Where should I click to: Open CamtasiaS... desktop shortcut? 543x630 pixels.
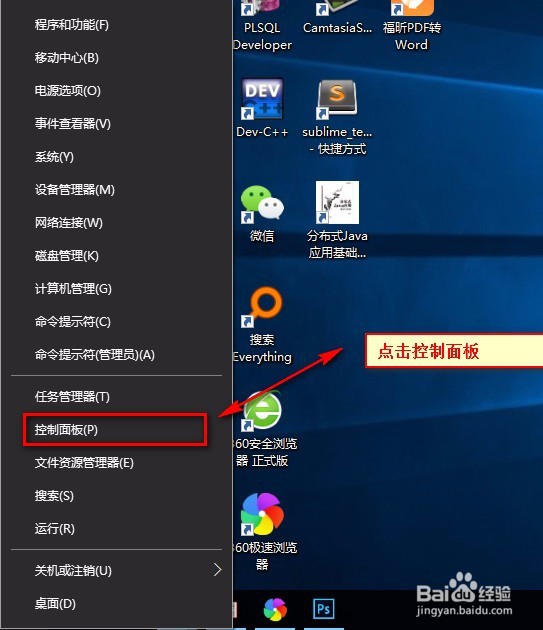(337, 18)
